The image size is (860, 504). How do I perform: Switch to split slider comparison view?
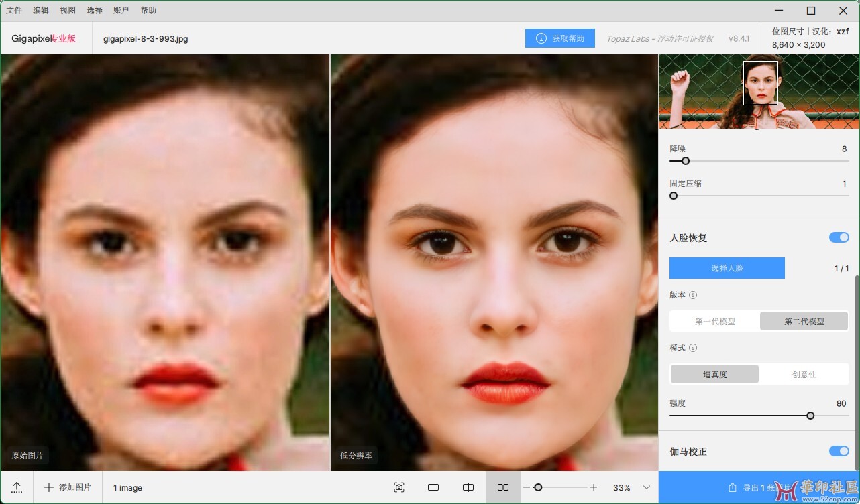pos(468,487)
